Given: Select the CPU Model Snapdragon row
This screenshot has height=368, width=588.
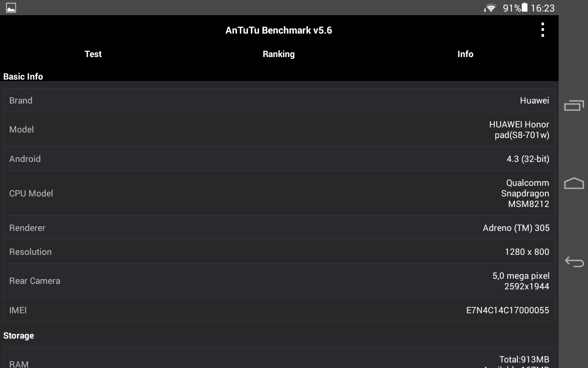Looking at the screenshot, I should click(279, 193).
